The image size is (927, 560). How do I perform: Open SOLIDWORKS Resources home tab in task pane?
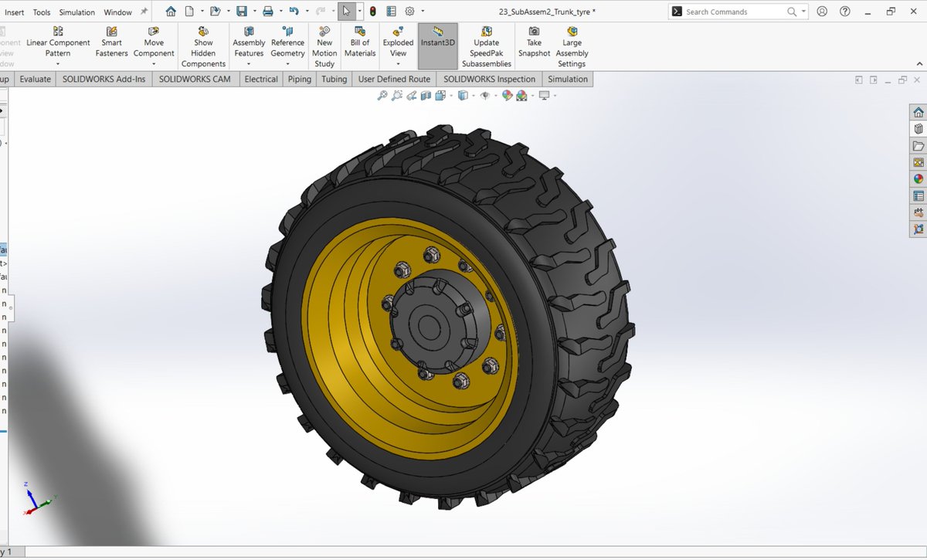click(x=919, y=112)
